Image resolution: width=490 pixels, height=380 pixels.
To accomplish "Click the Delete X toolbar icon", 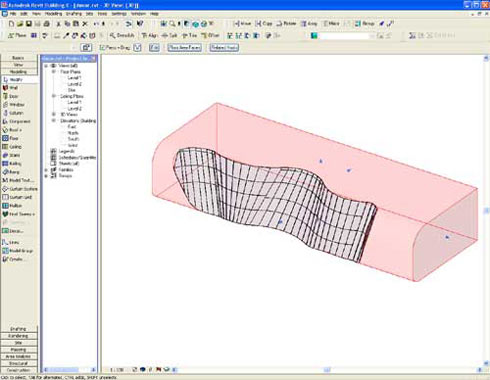I will tap(85, 24).
